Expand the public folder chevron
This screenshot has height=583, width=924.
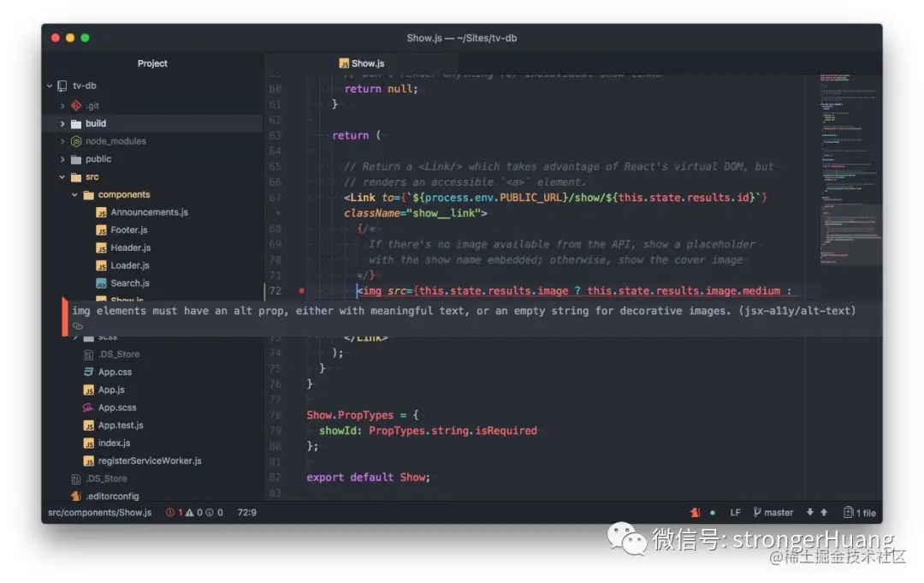tap(62, 159)
